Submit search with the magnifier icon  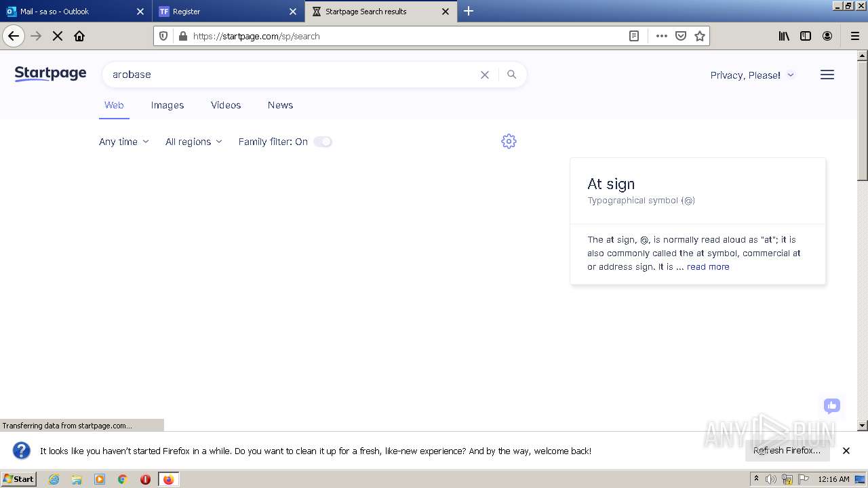click(x=512, y=75)
